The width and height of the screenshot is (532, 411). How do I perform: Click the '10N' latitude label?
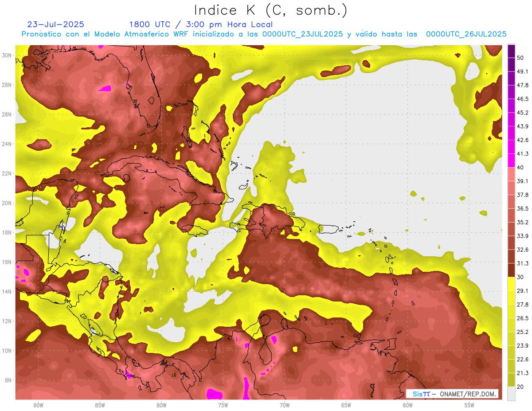[7, 351]
